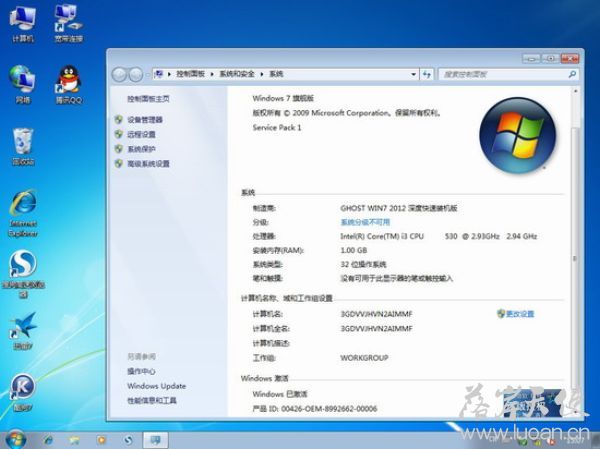Select the Windows 已激活 status text
The width and height of the screenshot is (600, 449).
280,394
